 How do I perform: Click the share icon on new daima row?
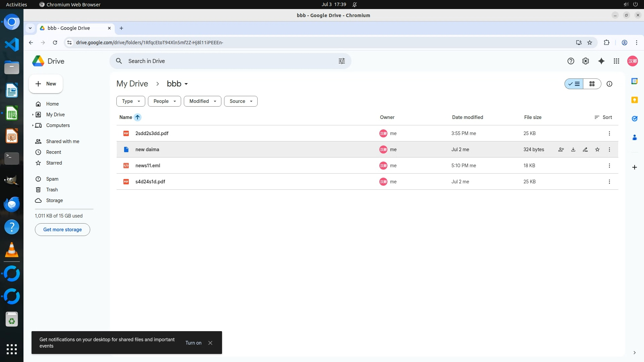pyautogui.click(x=561, y=149)
